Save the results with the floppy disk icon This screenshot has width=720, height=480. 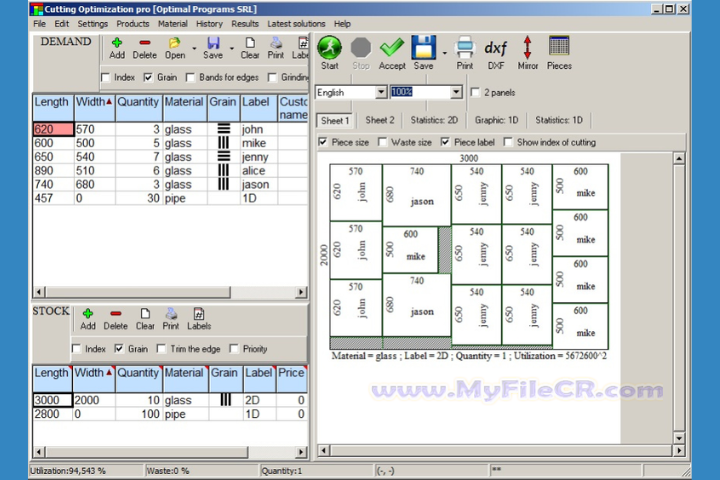coord(423,47)
